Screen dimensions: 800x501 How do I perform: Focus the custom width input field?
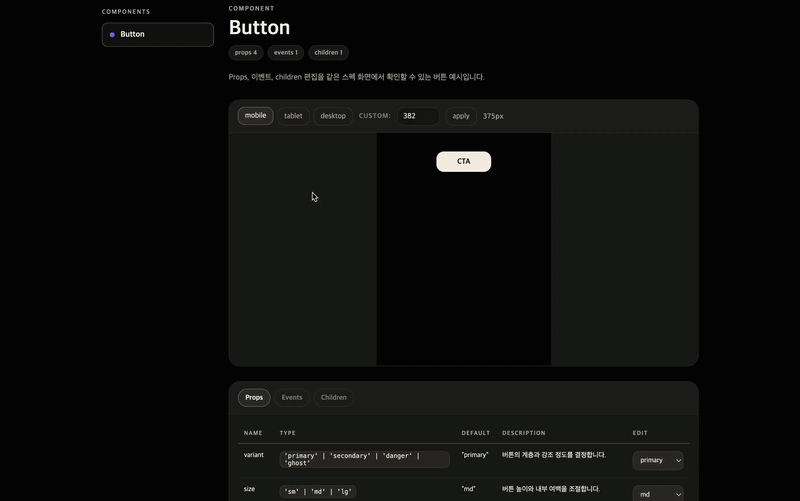tap(418, 116)
